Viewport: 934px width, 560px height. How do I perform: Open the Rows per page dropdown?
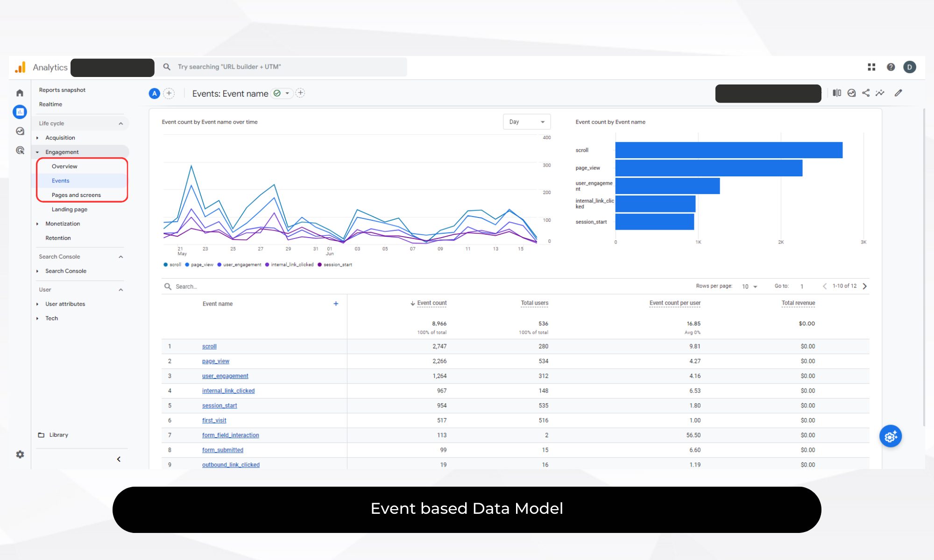tap(749, 287)
